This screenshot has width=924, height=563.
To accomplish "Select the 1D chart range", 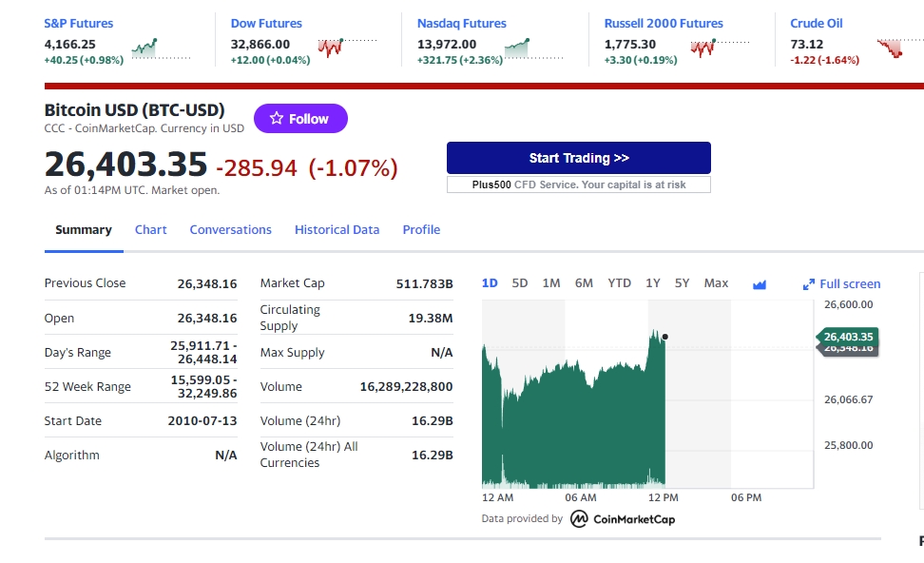I will pos(490,283).
